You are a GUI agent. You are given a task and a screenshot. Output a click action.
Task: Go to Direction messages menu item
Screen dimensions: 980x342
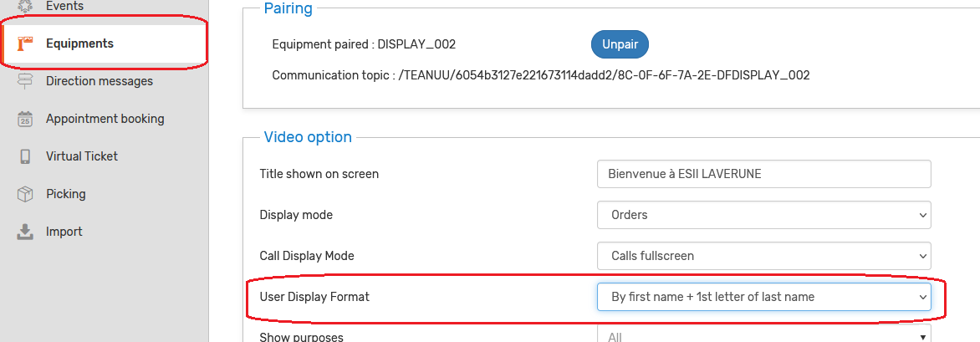pos(100,81)
